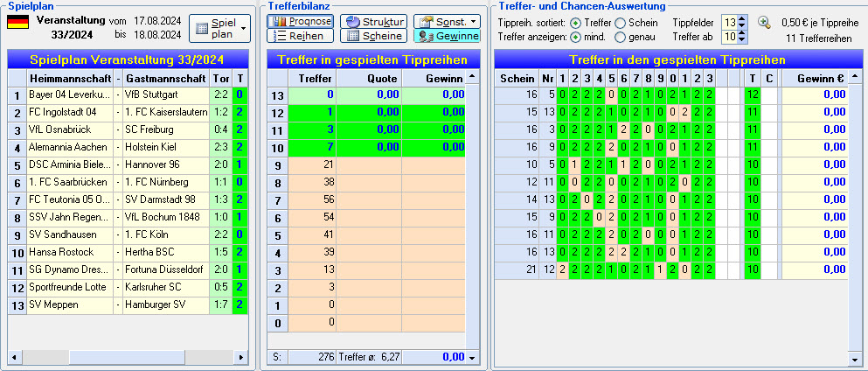Open the Prognose view
Image resolution: width=868 pixels, height=371 pixels.
click(300, 21)
